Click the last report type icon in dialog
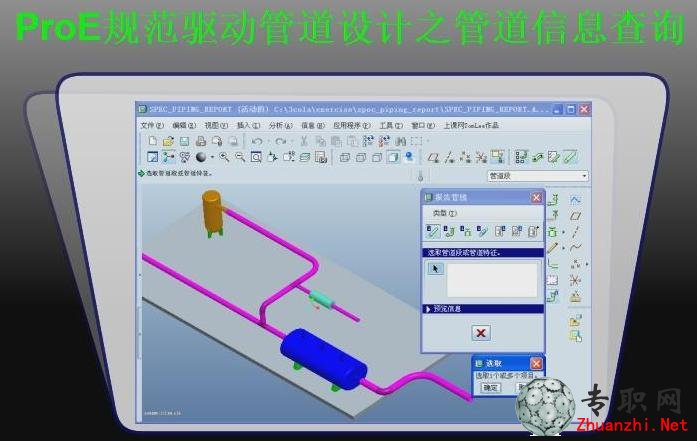Viewport: 697px width, 441px height. [x=533, y=231]
